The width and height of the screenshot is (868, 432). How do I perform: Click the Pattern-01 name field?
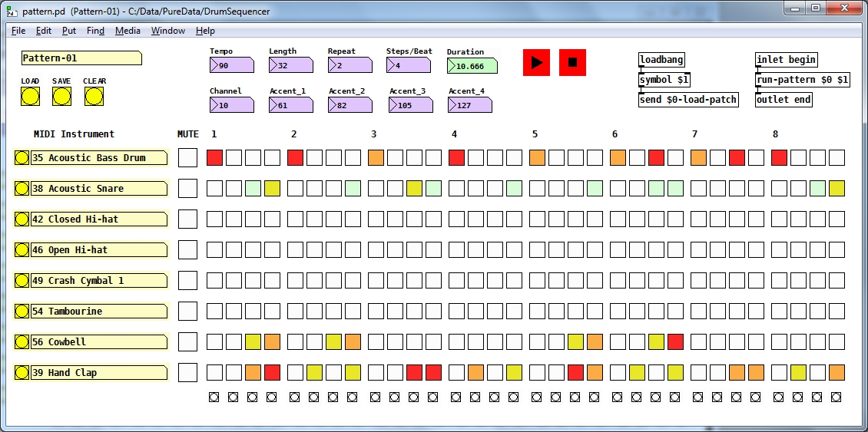82,58
